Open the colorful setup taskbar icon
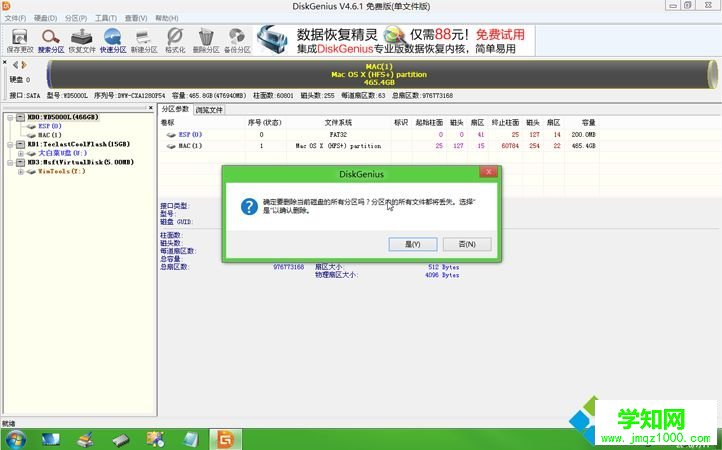The image size is (722, 450). 156,439
